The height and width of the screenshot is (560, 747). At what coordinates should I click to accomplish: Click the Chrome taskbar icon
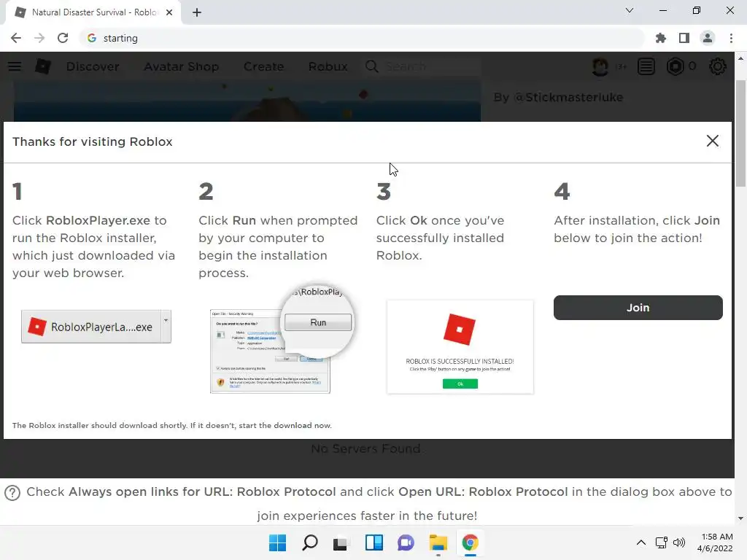click(471, 542)
